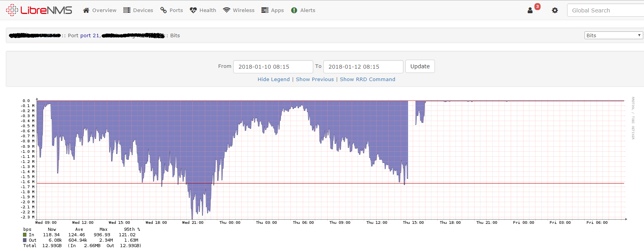Screen dimensions: 644x251
Task: Click the Show Previous link
Action: click(x=315, y=79)
